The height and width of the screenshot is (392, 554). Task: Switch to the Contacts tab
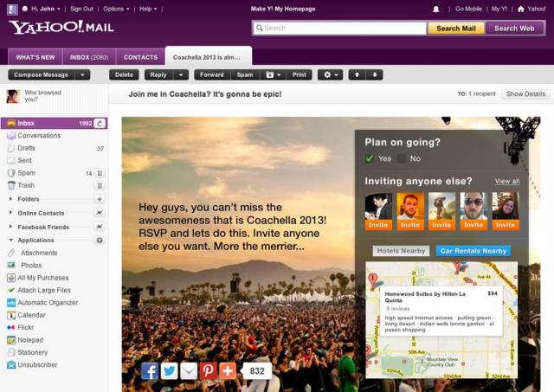click(140, 57)
